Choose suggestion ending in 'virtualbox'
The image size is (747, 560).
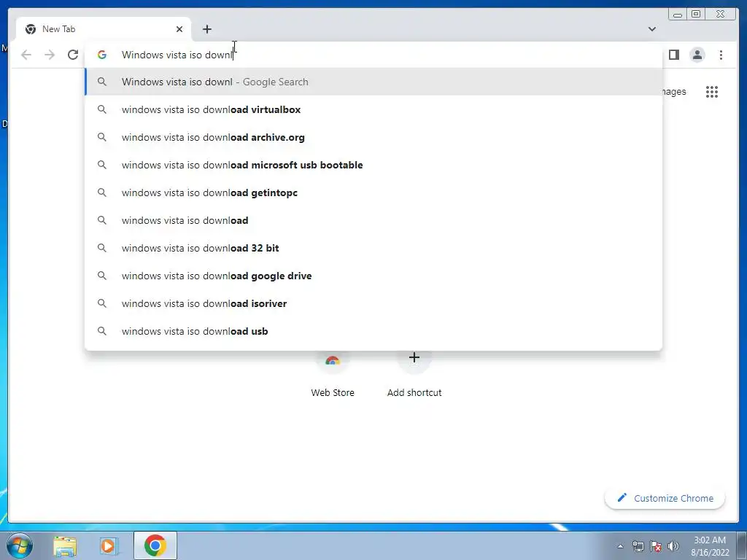point(373,109)
